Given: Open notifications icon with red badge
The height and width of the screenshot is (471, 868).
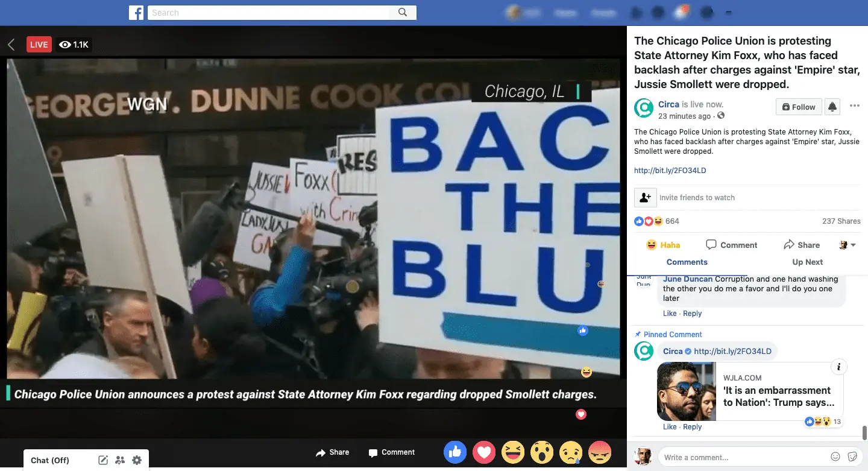Looking at the screenshot, I should (x=682, y=13).
